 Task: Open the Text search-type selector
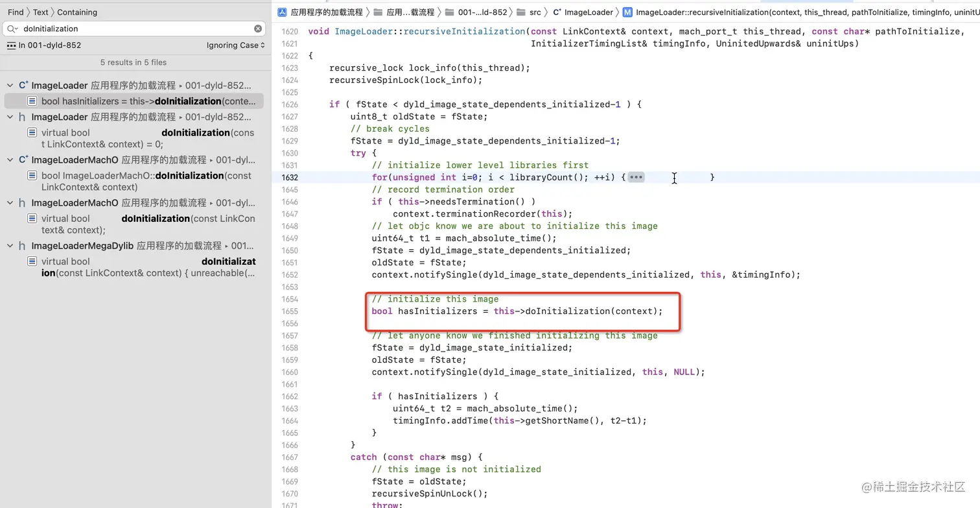pos(41,12)
